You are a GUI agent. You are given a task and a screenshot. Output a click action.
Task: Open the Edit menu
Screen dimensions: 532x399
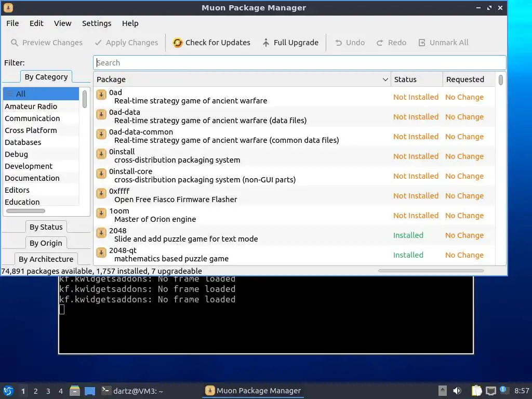[x=36, y=23]
